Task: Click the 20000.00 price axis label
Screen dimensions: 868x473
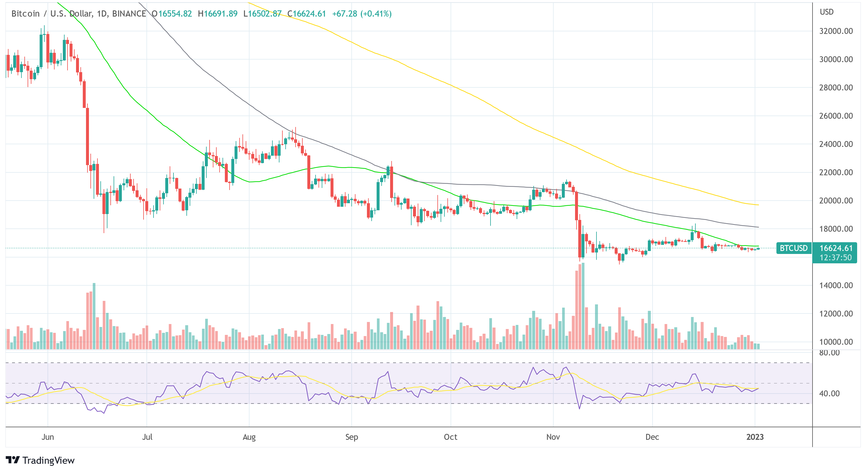Action: [836, 201]
